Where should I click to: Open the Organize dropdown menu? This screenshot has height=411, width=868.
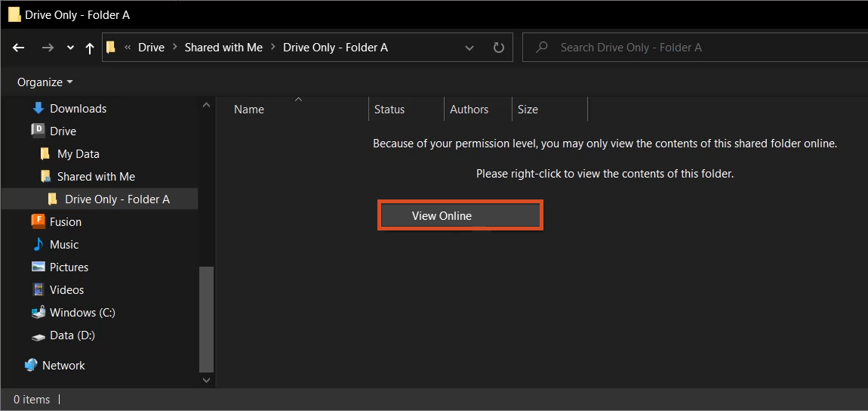point(45,82)
